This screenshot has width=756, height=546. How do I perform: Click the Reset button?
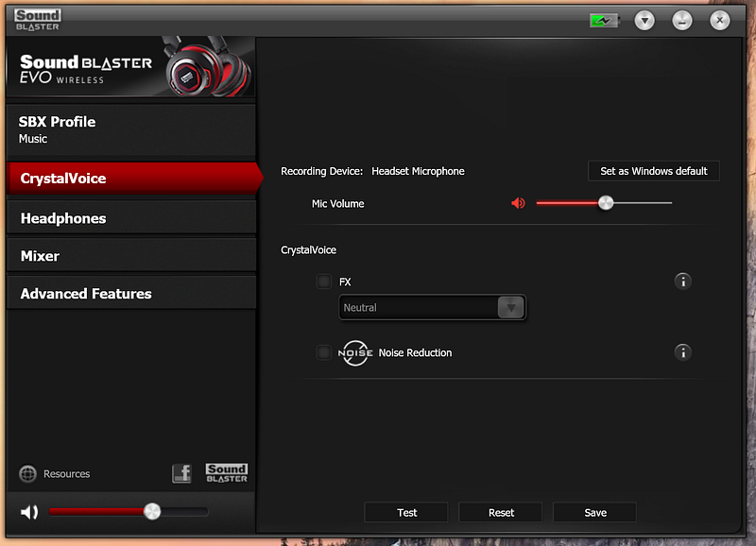coord(501,513)
